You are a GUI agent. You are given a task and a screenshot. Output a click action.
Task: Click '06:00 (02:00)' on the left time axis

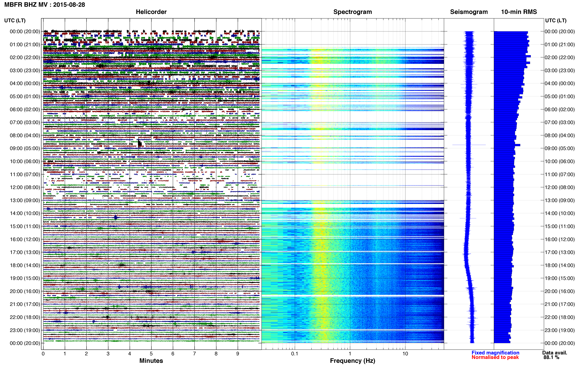tap(25, 110)
